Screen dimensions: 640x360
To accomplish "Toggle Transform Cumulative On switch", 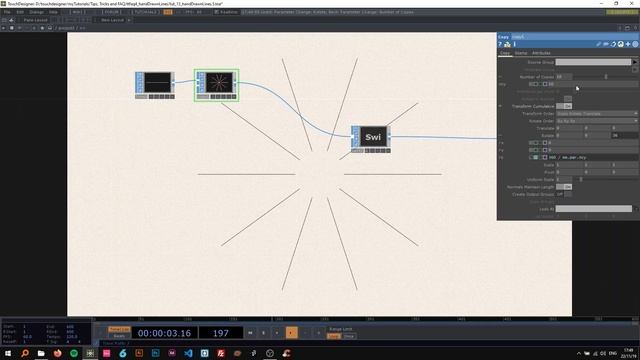I will click(564, 106).
